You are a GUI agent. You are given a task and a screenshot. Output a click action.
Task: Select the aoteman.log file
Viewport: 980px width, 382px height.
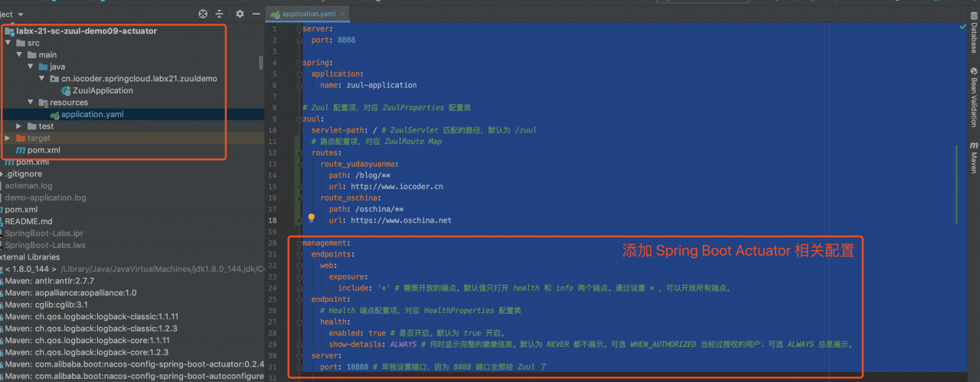(x=28, y=185)
